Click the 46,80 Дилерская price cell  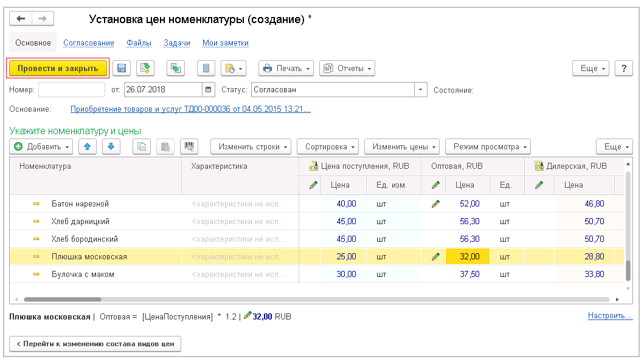tap(594, 203)
